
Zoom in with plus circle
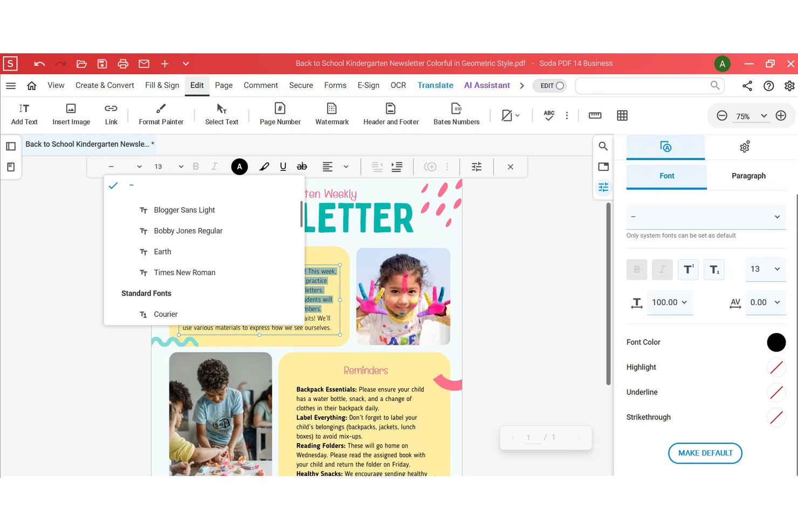(x=781, y=116)
